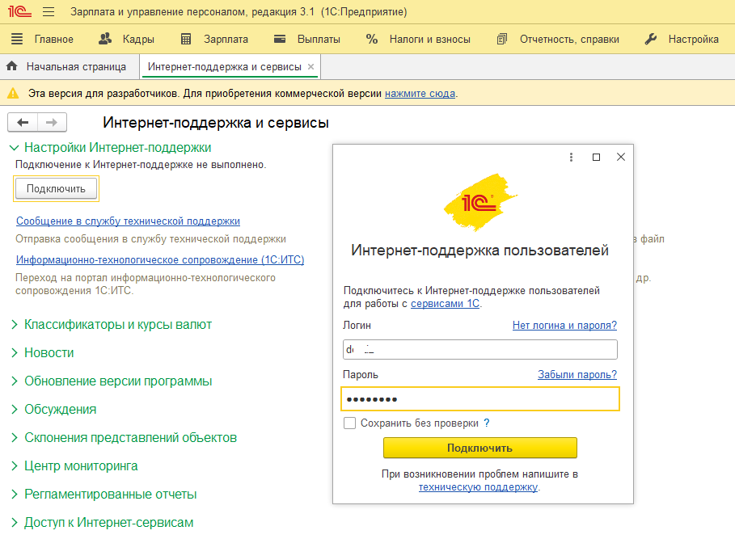
Task: Enable the Сохранить без проверки checkbox
Action: [x=349, y=423]
